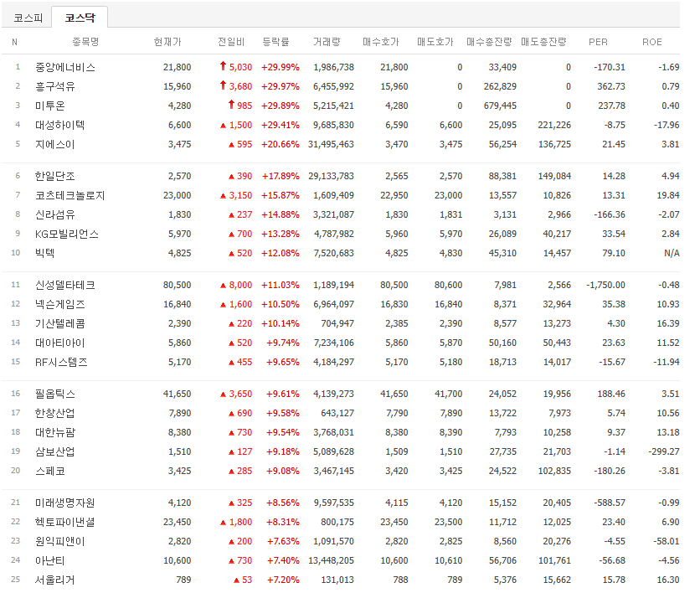700x593 pixels.
Task: Open stock 대아티아이
Action: (x=60, y=343)
